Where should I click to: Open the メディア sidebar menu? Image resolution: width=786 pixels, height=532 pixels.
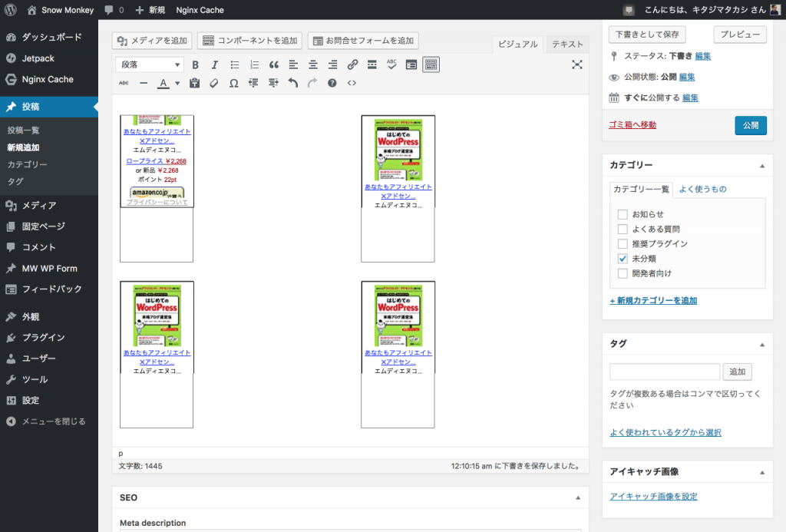point(49,205)
